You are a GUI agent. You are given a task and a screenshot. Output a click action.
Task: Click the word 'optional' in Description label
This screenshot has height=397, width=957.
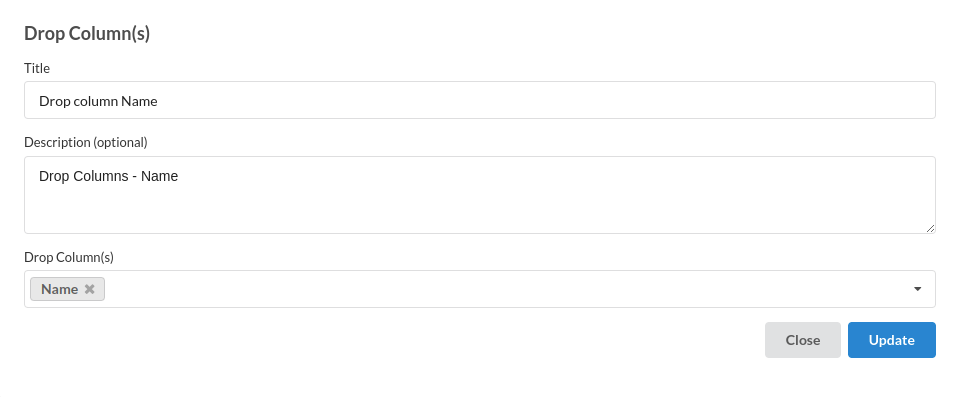(120, 142)
